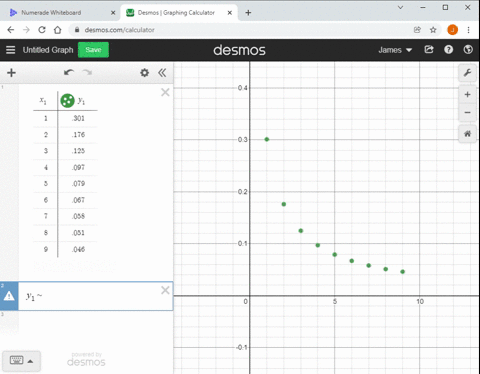Open Desmos help menu
Screen dimensions: 480x374
pos(448,50)
